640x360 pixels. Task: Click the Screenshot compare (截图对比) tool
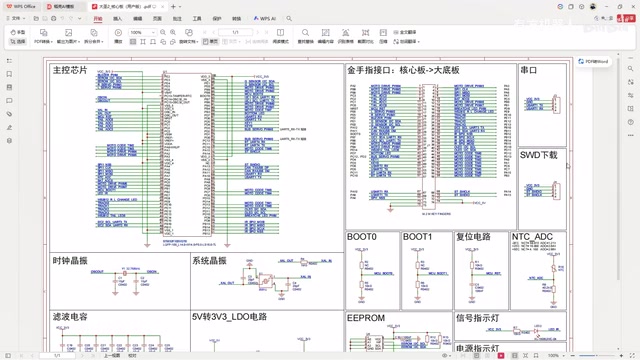pyautogui.click(x=365, y=36)
